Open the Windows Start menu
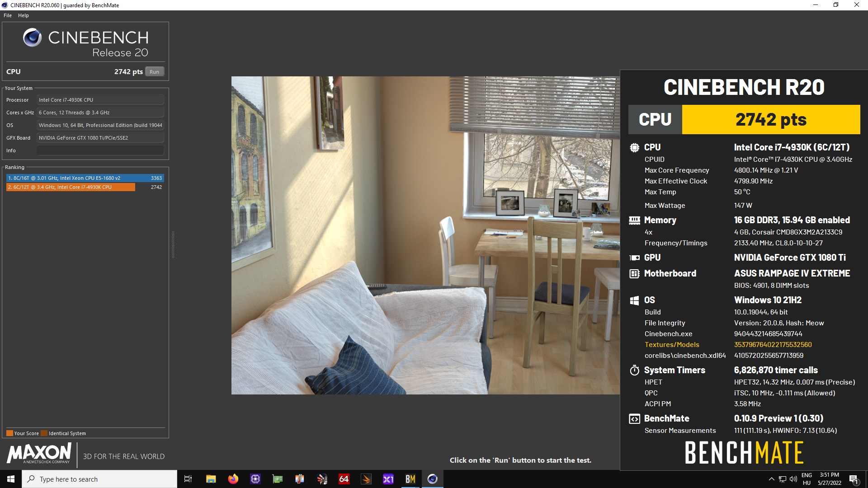868x488 pixels. point(11,479)
